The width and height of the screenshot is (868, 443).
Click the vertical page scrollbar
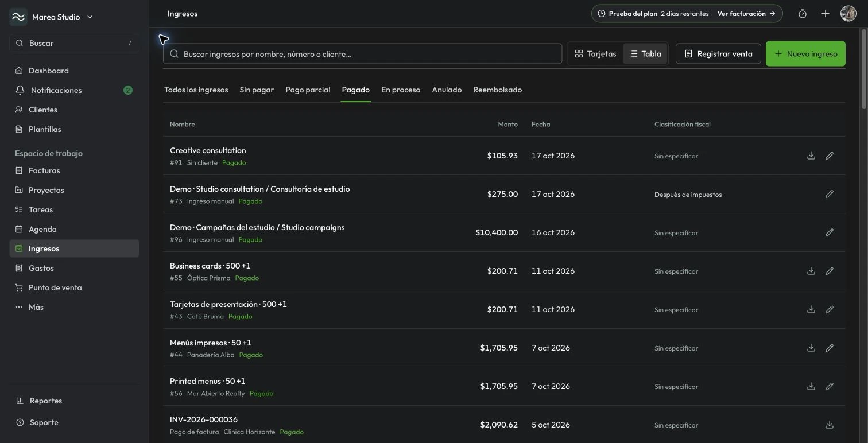[863, 69]
